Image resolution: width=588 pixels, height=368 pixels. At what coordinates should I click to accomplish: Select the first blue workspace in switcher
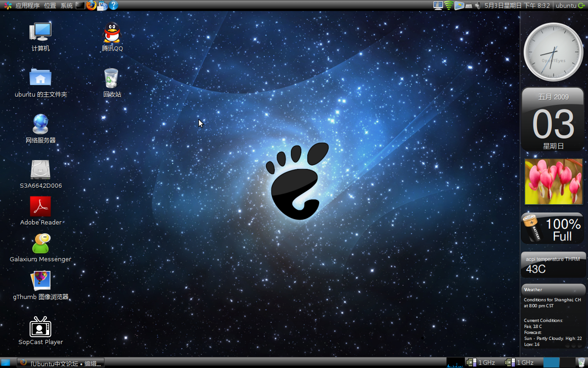click(x=552, y=362)
